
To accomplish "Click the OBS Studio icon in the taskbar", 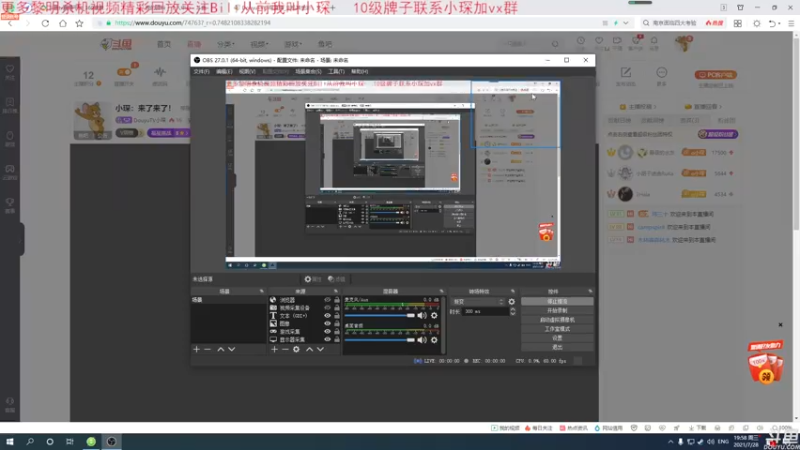I will click(x=111, y=442).
